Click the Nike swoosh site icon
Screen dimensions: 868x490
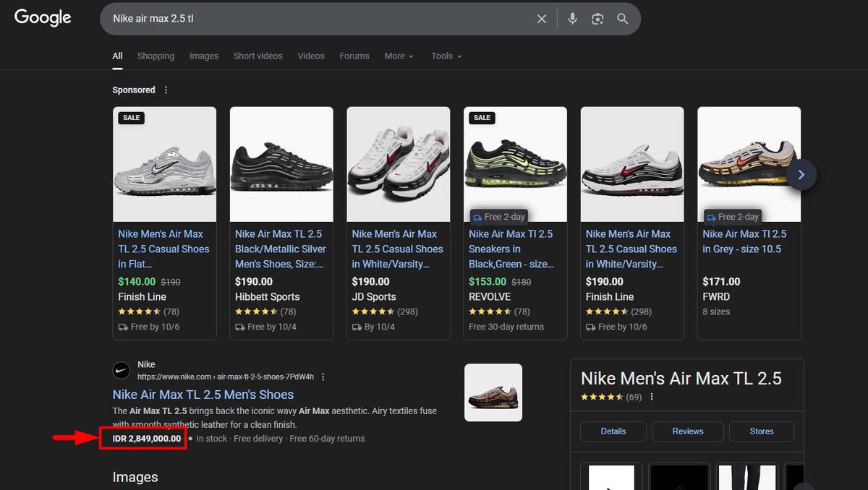(x=122, y=370)
